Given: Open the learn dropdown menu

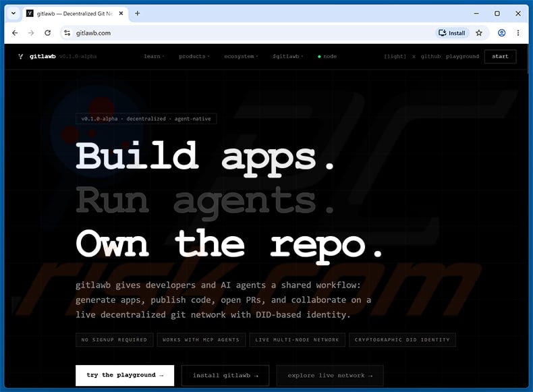Looking at the screenshot, I should click(154, 57).
